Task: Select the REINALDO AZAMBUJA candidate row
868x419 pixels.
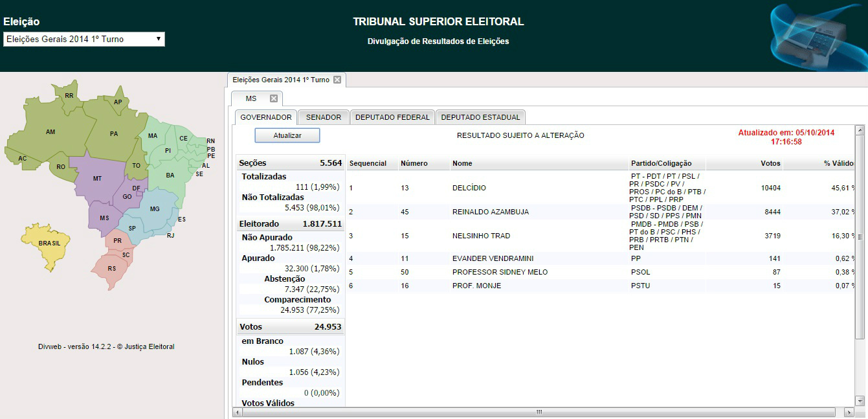Action: (x=600, y=212)
